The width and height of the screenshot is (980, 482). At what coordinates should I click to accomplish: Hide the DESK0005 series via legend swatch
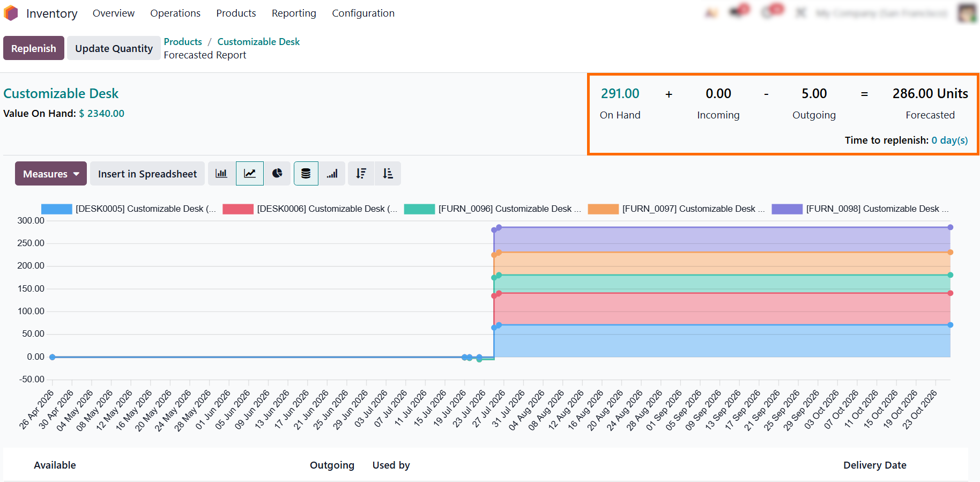click(x=57, y=209)
